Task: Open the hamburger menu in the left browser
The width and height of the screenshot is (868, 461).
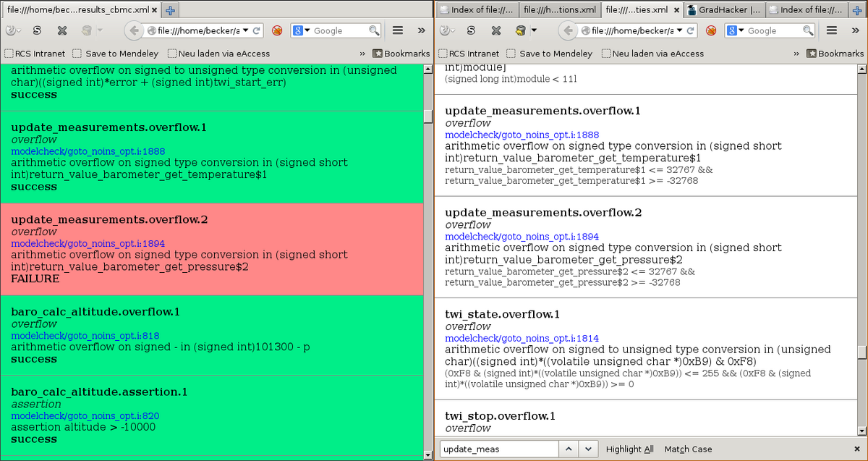Action: 398,30
